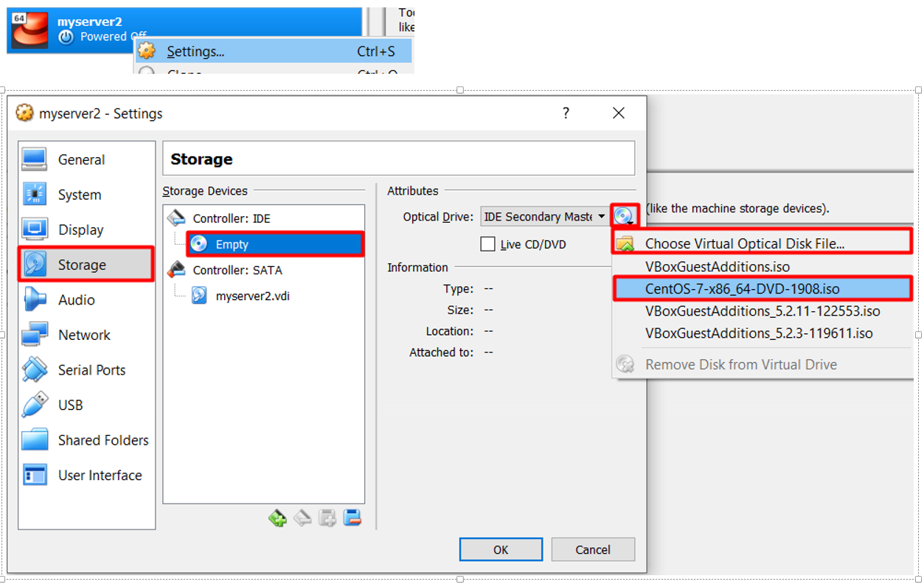Click the System chip icon
Viewport: 924px width, 587px height.
(35, 195)
